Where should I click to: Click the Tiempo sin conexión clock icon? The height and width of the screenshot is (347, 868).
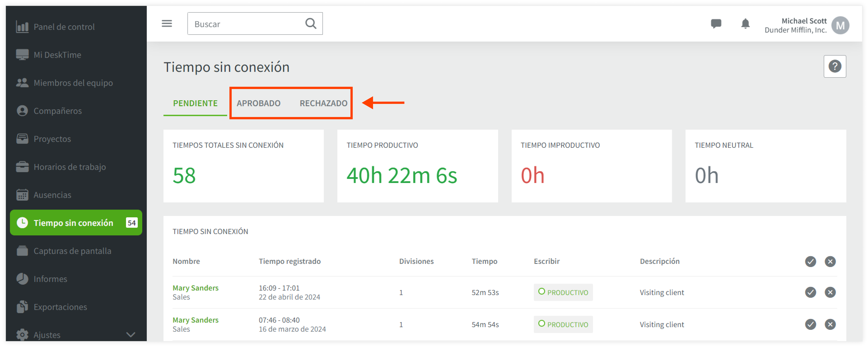(22, 223)
